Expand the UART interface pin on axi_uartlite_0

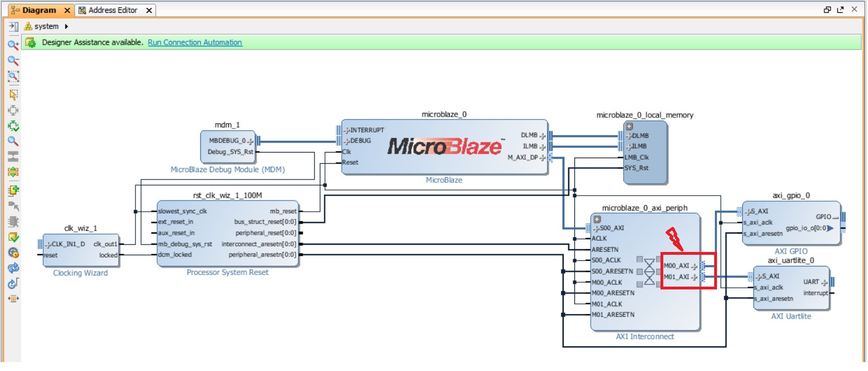[x=824, y=282]
